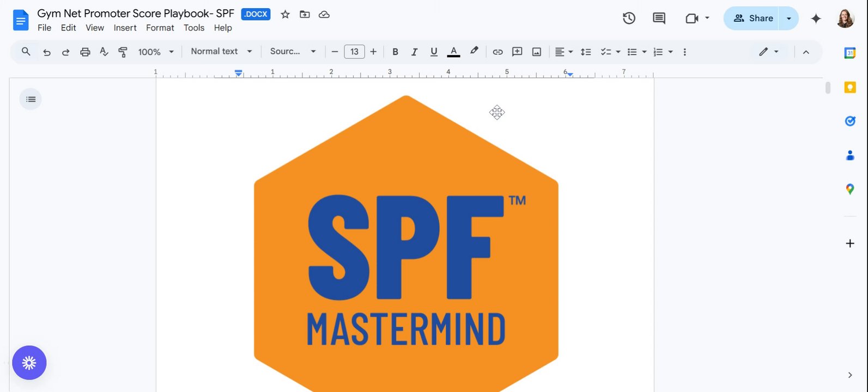The image size is (868, 392).
Task: Expand bulleted list options arrow
Action: 644,52
